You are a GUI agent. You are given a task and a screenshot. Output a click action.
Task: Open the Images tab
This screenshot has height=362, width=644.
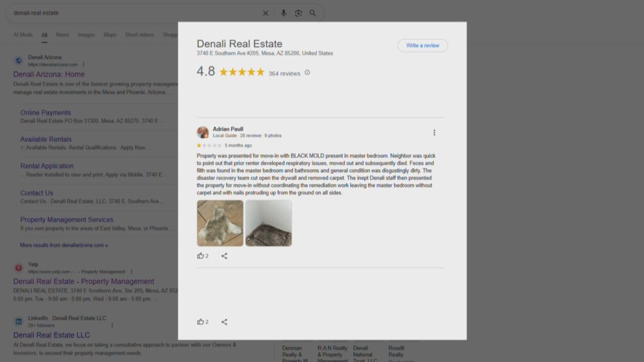point(86,35)
